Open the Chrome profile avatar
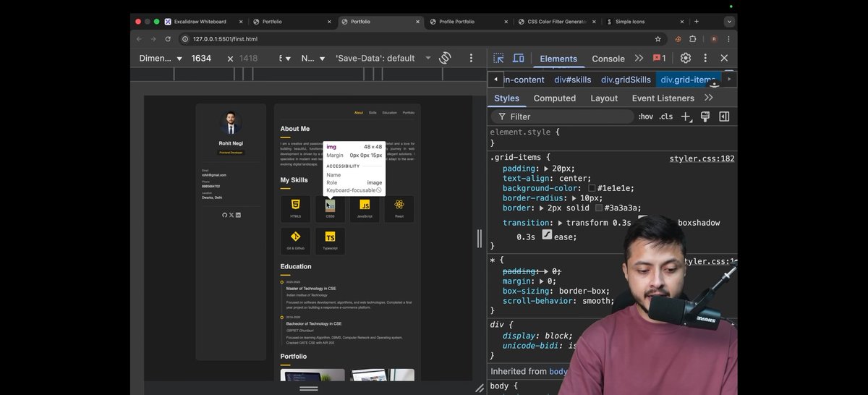This screenshot has width=868, height=395. pyautogui.click(x=714, y=39)
